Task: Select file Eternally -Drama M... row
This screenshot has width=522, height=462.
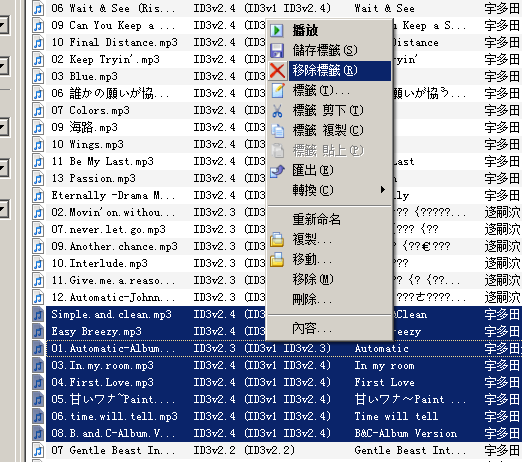Action: click(113, 195)
